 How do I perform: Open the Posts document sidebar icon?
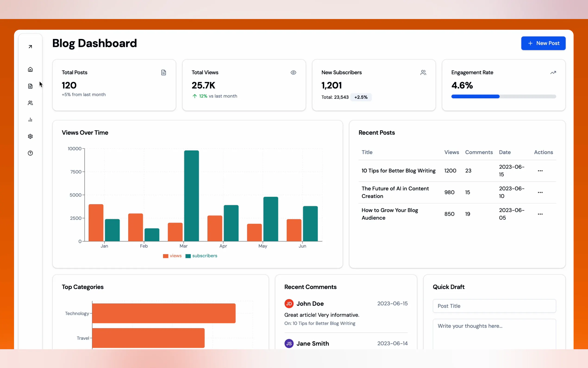click(30, 86)
